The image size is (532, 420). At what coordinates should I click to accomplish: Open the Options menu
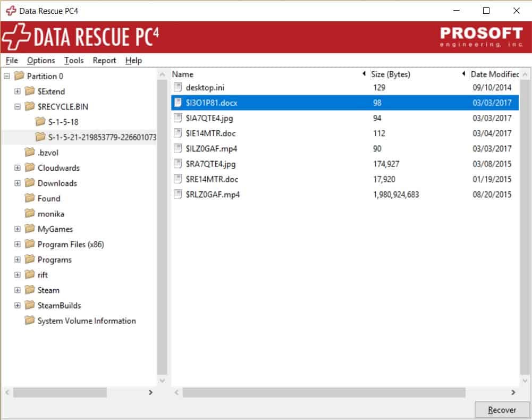tap(41, 61)
